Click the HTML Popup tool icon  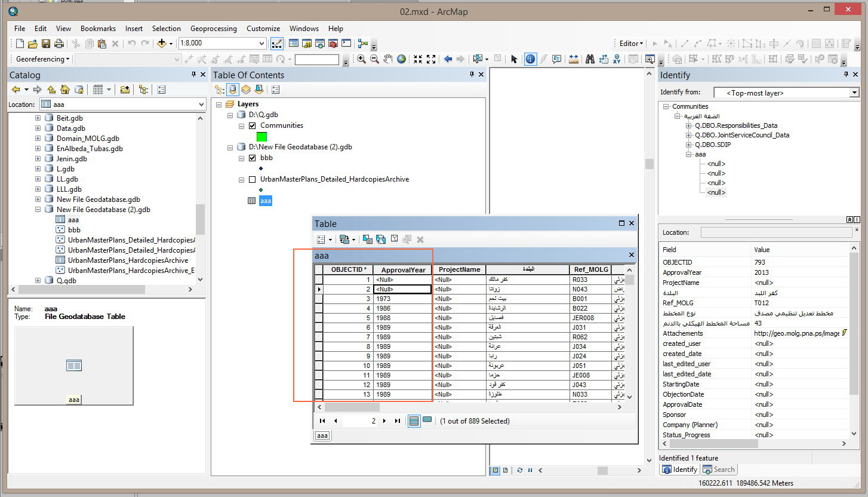[x=557, y=59]
